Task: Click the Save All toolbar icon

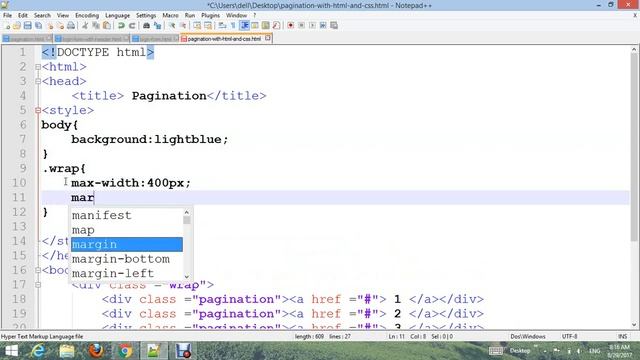Action: pos(38,25)
